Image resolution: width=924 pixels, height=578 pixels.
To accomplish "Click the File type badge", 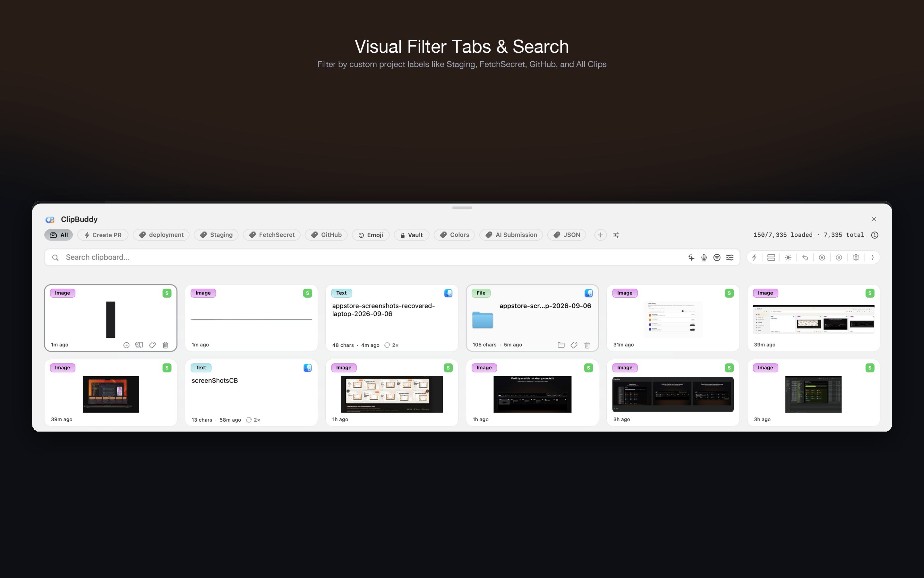I will tap(481, 293).
